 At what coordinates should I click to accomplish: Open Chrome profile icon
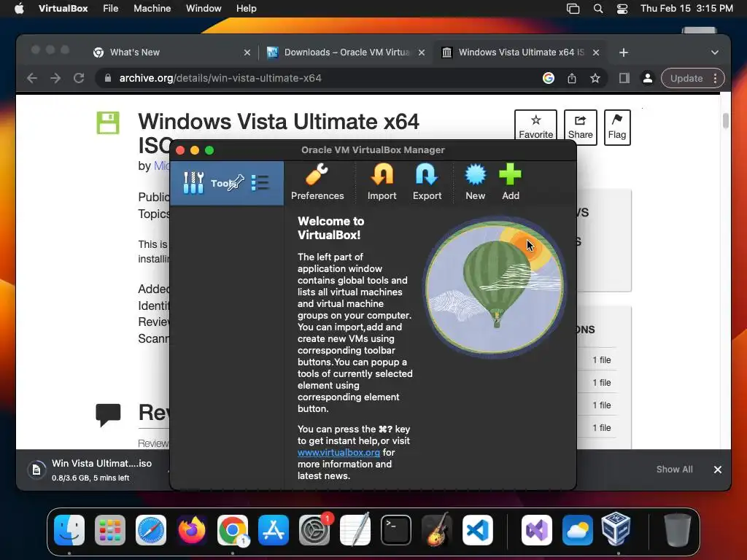[648, 78]
